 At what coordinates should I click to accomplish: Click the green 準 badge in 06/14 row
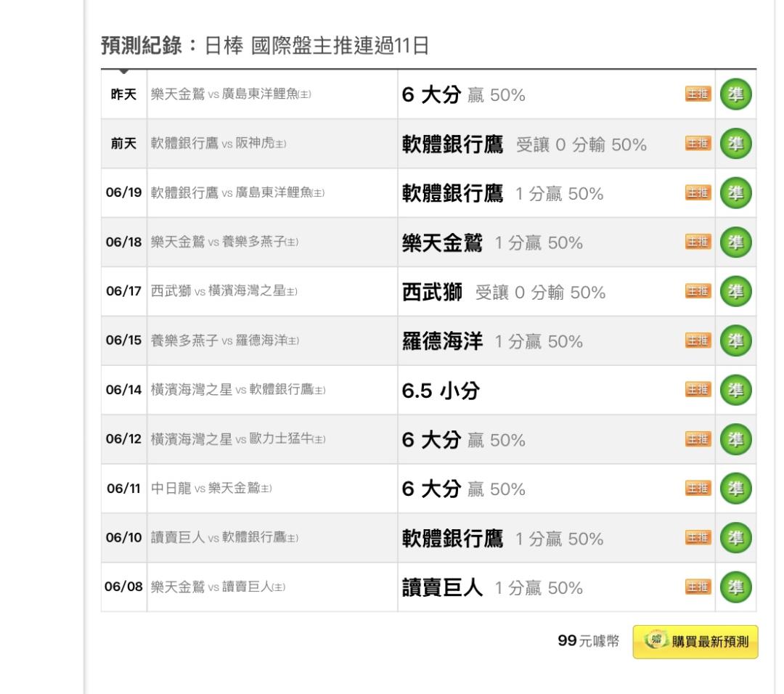(735, 390)
